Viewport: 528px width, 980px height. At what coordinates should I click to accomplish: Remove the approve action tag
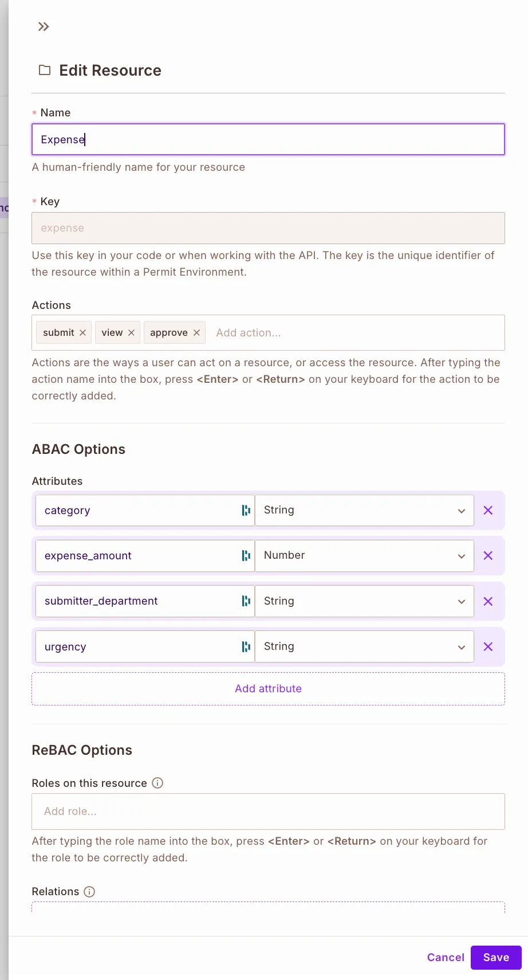[196, 332]
